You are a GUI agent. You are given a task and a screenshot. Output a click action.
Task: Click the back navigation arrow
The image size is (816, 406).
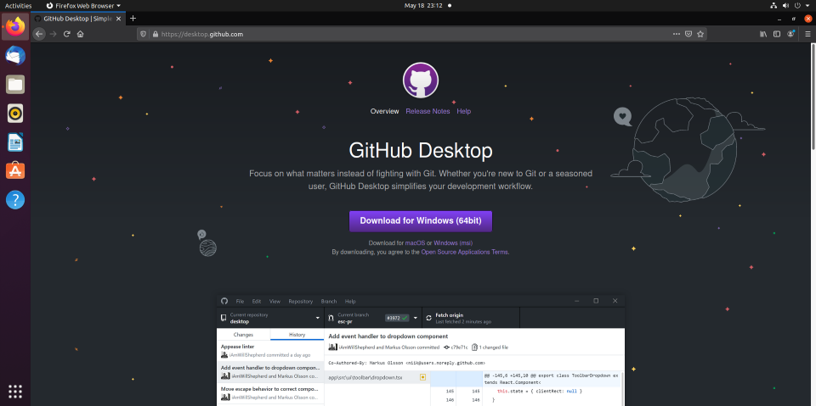(39, 34)
